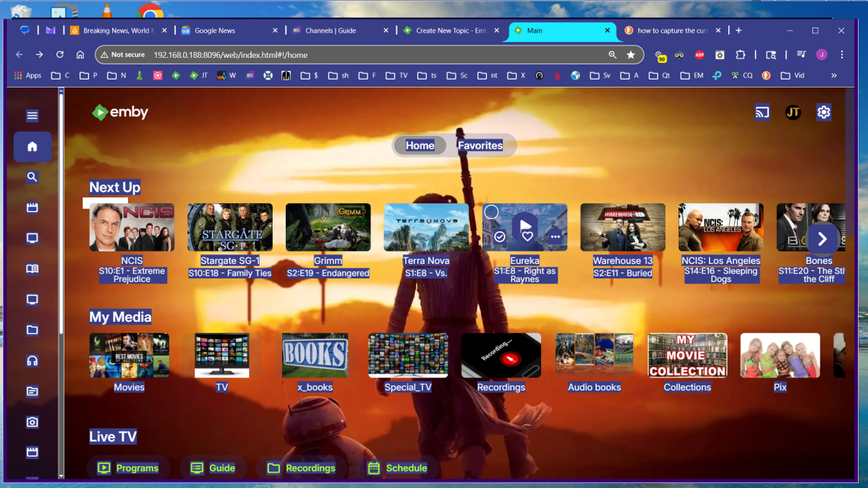Open the JT user profile avatar

coord(793,112)
